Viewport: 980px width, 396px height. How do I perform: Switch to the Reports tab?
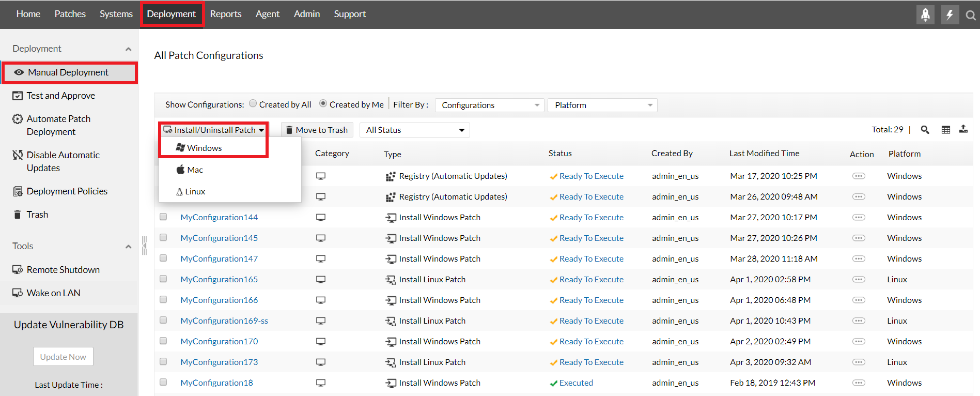[x=226, y=14]
